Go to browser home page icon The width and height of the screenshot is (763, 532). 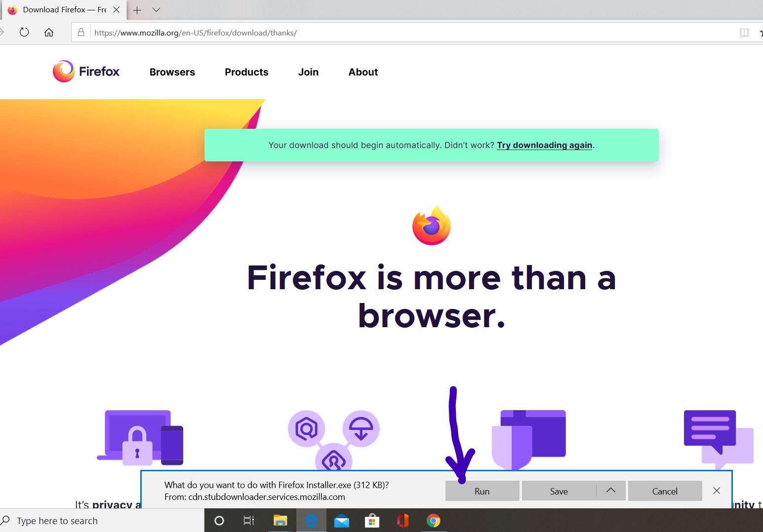[x=49, y=33]
